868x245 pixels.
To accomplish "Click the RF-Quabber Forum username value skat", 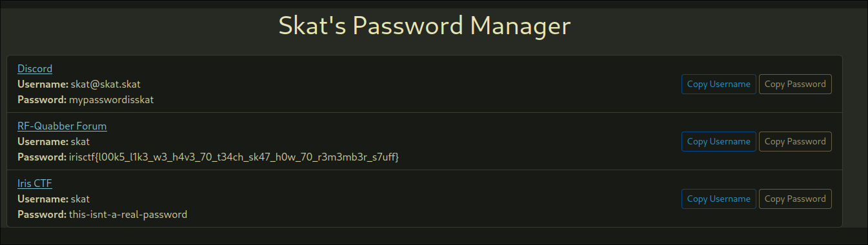I will coord(80,141).
